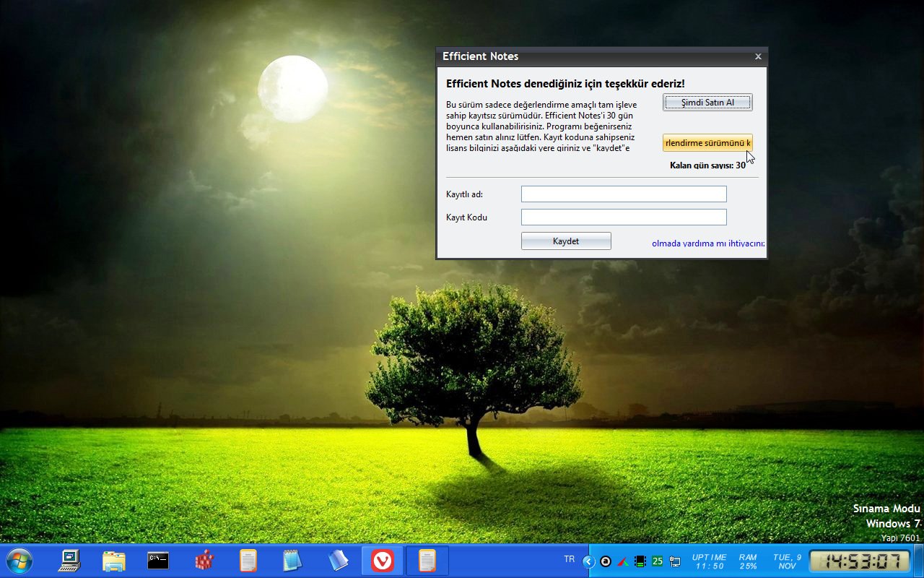Viewport: 924px width, 578px height.
Task: Open File Explorer from the taskbar
Action: (114, 561)
